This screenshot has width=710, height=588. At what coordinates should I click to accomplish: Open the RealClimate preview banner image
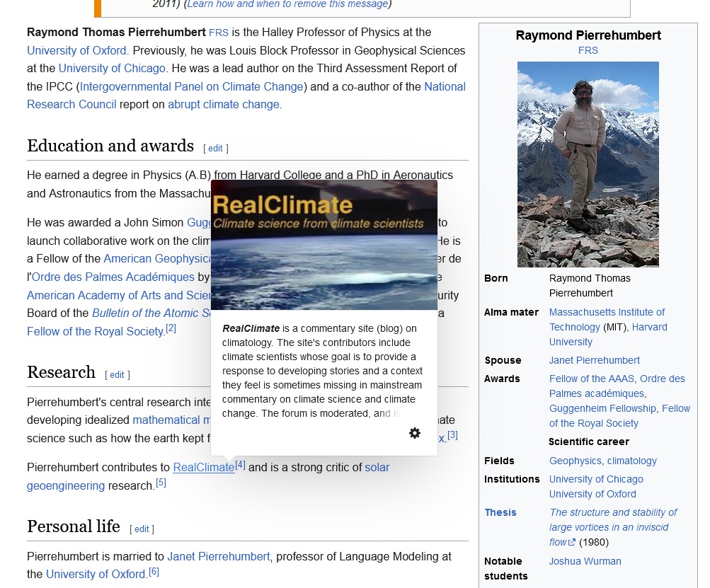click(x=324, y=245)
